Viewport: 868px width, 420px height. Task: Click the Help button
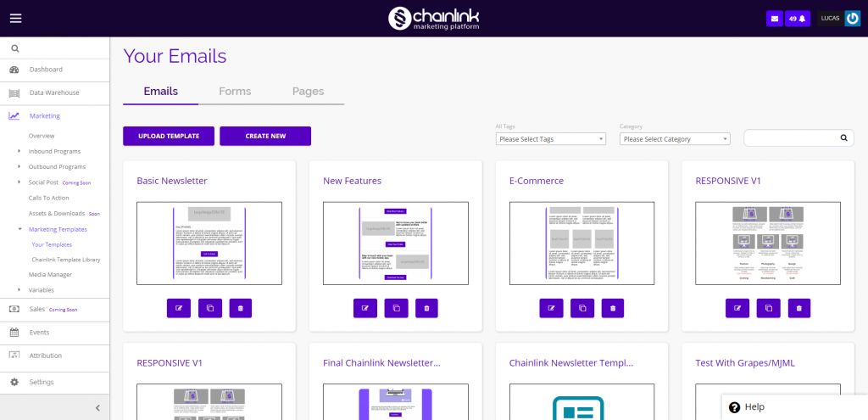click(794, 407)
